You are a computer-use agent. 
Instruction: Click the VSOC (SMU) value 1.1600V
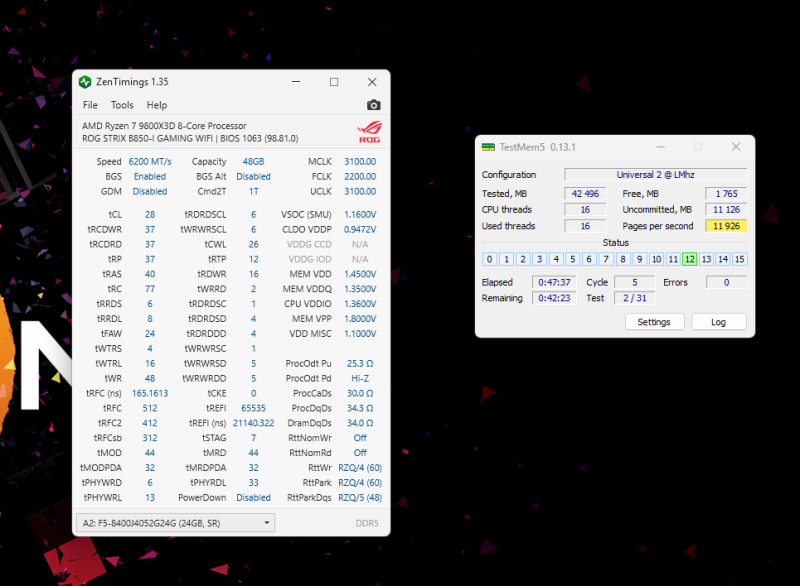coord(360,215)
